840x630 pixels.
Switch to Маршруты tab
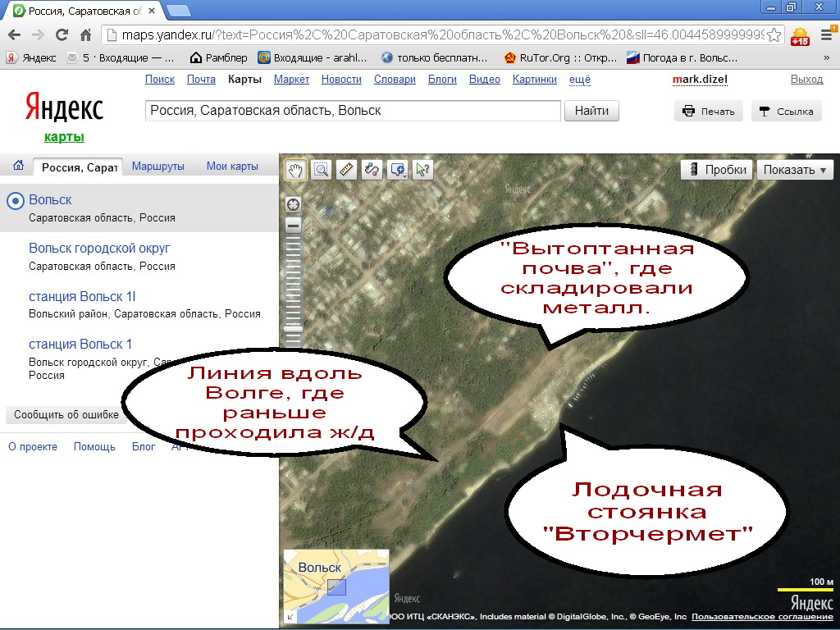pyautogui.click(x=158, y=166)
